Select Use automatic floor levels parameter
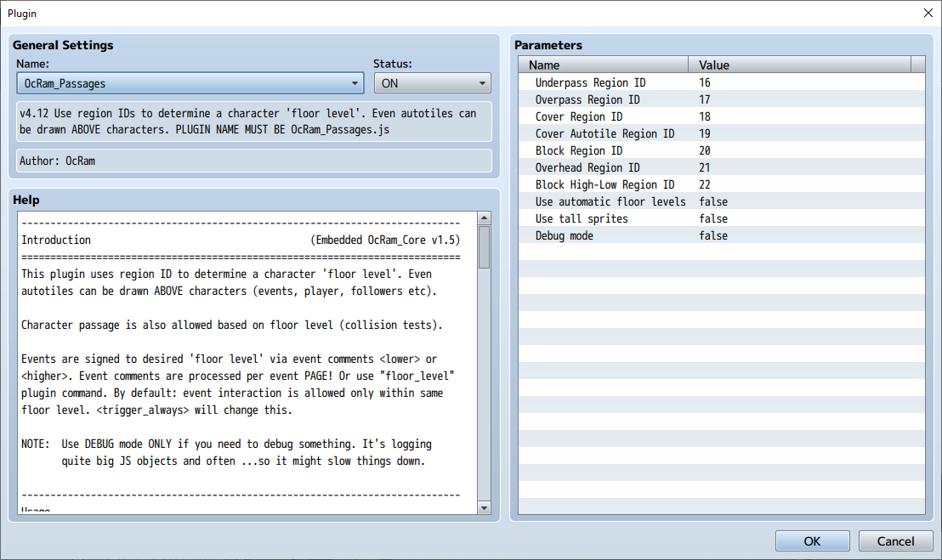Viewport: 942px width, 560px height. point(722,201)
